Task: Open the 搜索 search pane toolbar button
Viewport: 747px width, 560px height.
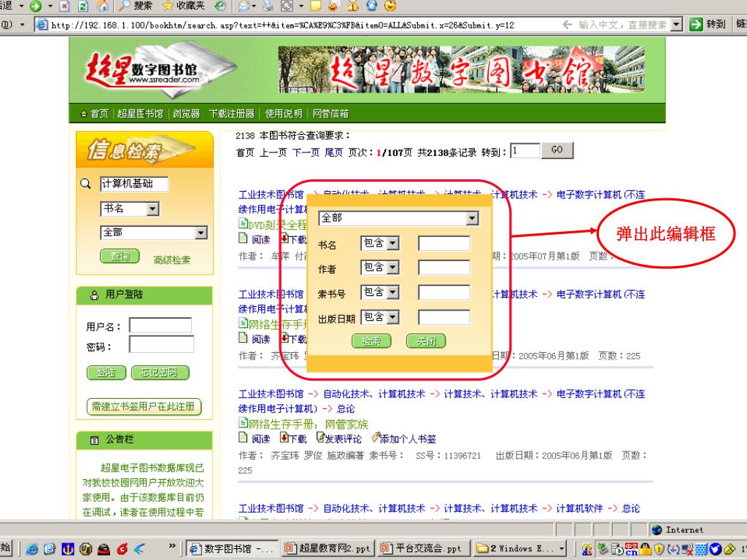Action: click(x=135, y=6)
